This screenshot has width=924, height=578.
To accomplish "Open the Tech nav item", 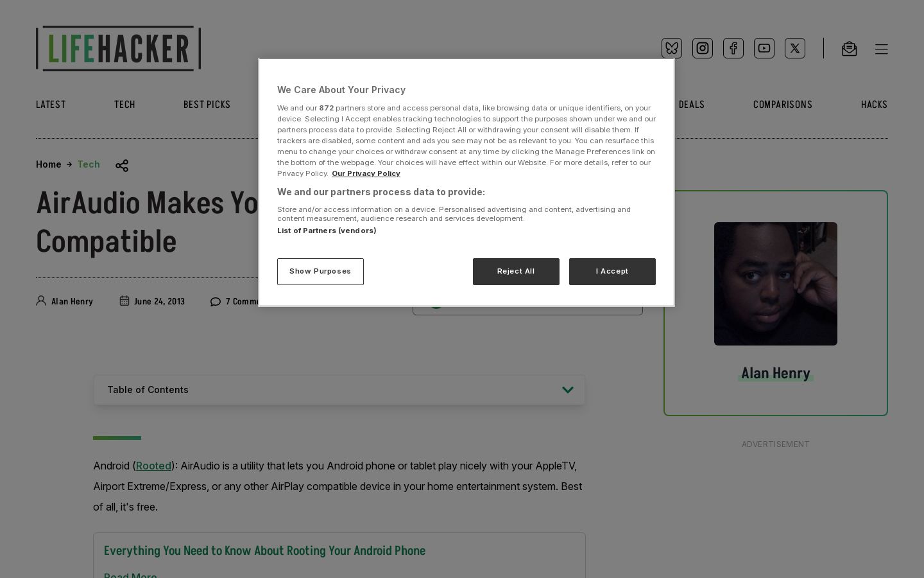I will (124, 105).
